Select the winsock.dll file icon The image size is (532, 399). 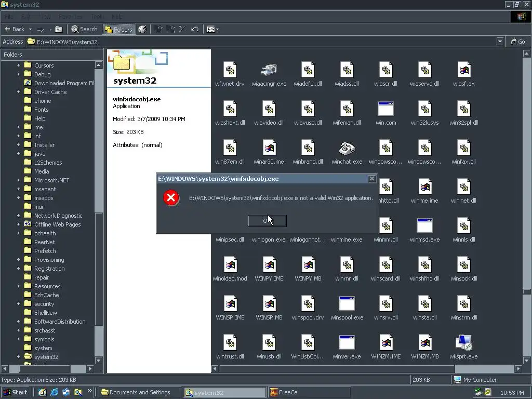pyautogui.click(x=464, y=264)
